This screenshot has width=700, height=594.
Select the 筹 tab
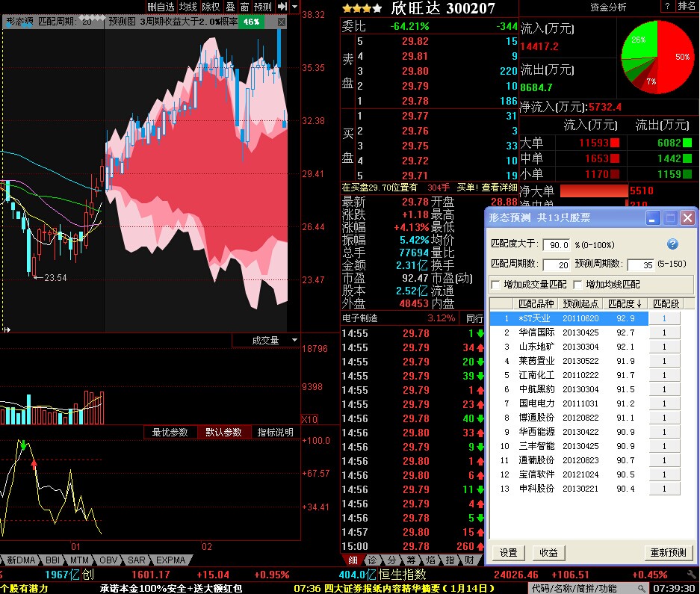(411, 560)
